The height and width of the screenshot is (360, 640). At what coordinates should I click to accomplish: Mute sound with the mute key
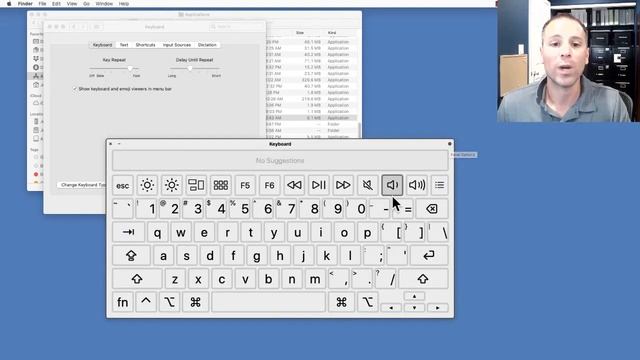367,185
